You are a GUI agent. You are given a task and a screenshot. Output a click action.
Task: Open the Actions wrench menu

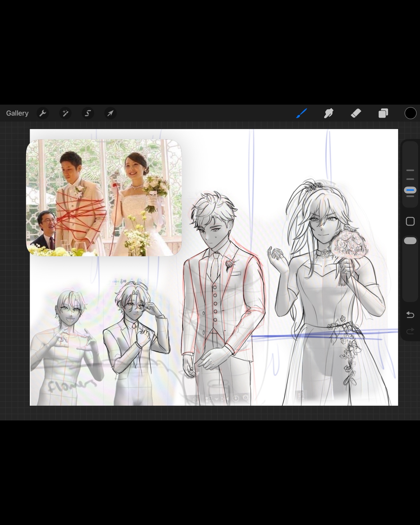tap(43, 113)
